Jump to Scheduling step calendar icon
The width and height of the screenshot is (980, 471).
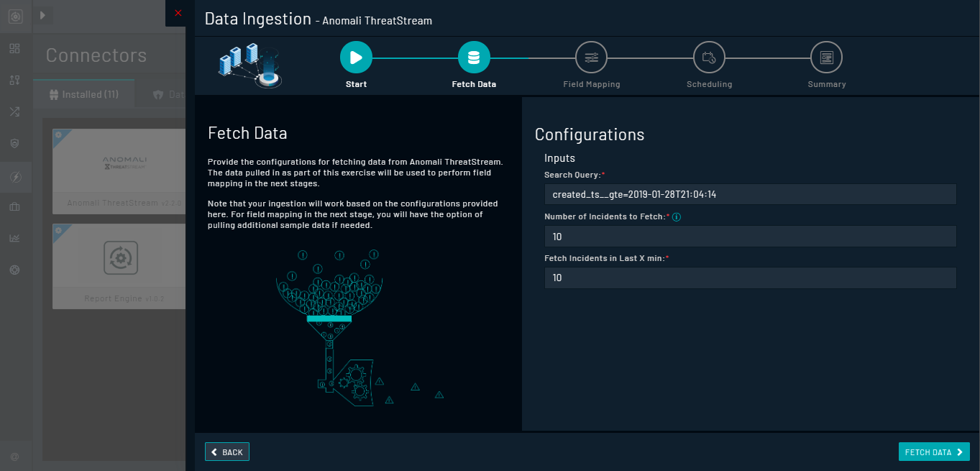[x=709, y=58]
